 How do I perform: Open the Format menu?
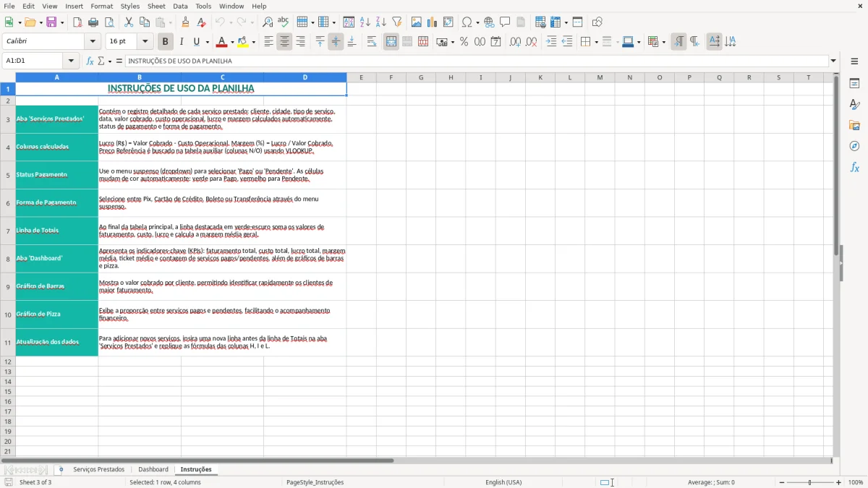tap(101, 6)
